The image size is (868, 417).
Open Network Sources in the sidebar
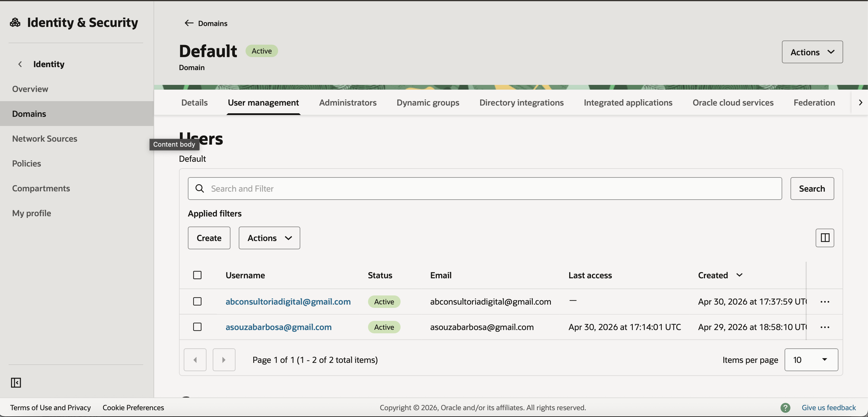coord(77,138)
